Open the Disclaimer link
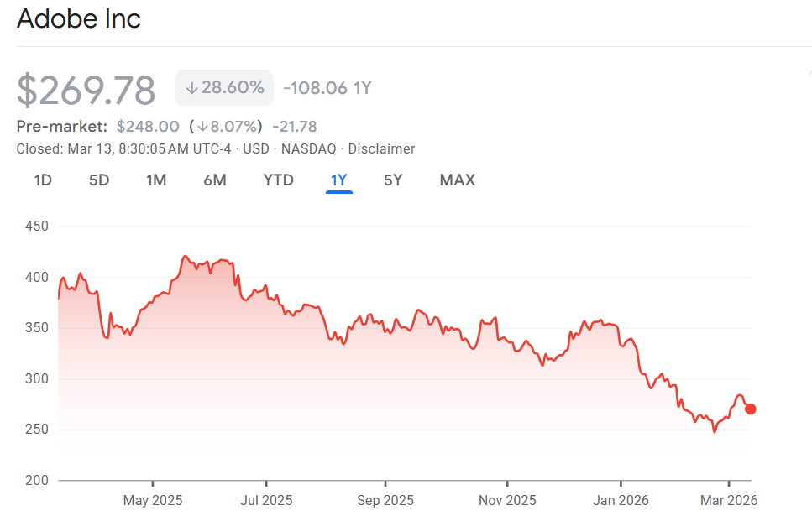Screen dimensions: 812x521 pos(381,148)
